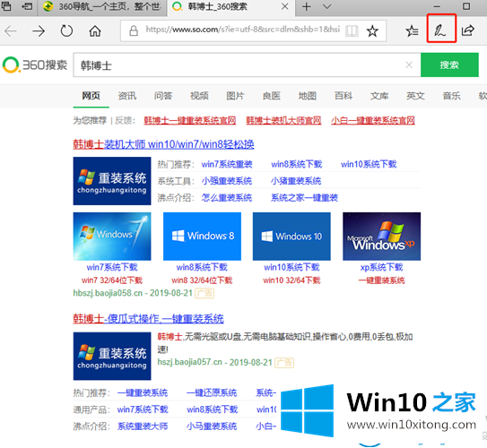Viewport: 487px width, 448px height.
Task: Open the 图片 search category
Action: [235, 96]
